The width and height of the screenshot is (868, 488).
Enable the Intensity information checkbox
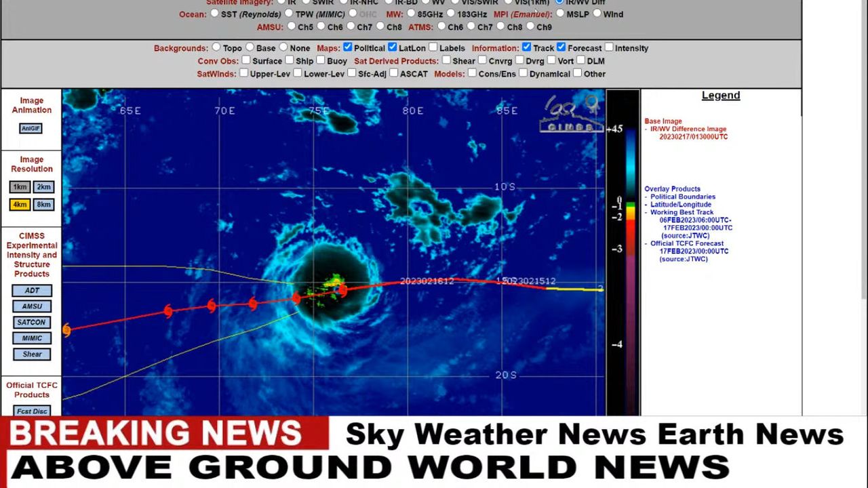pyautogui.click(x=609, y=47)
